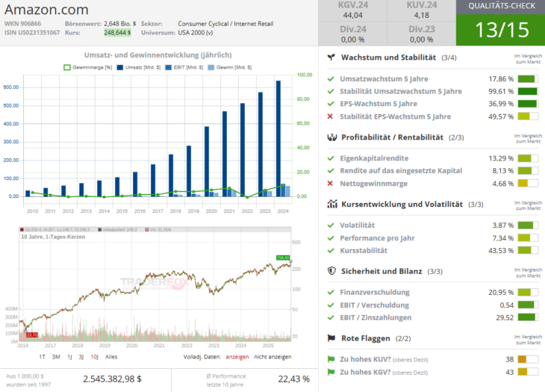
Task: Show the Alles time range
Action: [x=111, y=357]
